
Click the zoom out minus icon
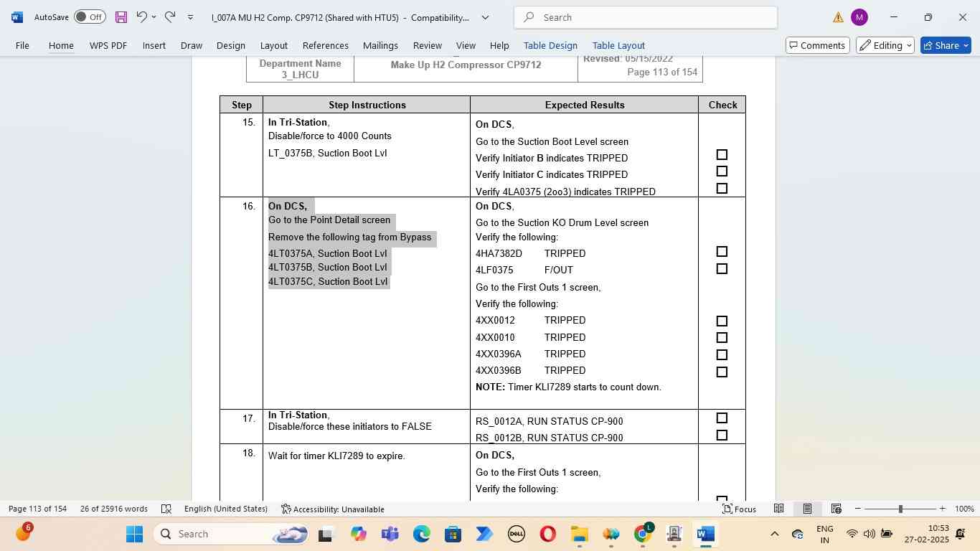[x=858, y=509]
